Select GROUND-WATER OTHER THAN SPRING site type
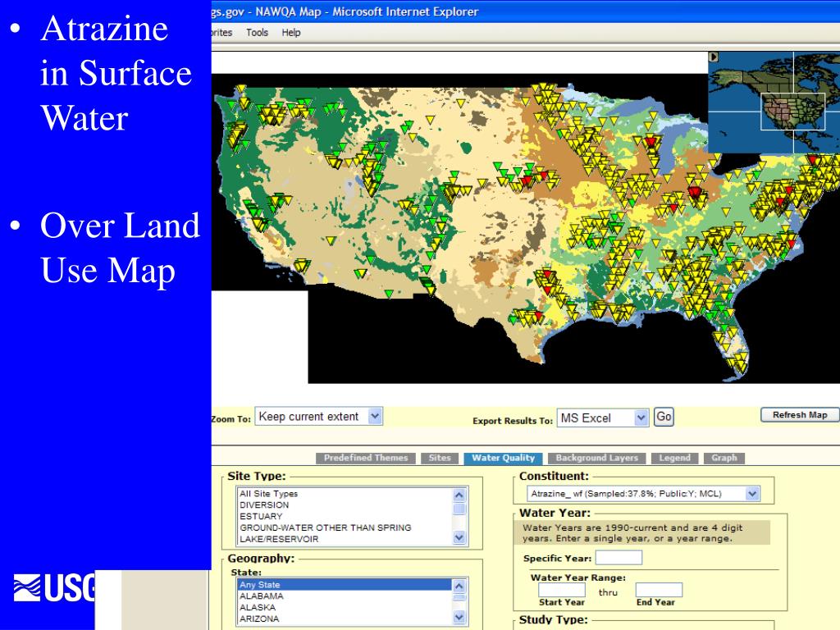840x630 pixels. click(x=345, y=527)
